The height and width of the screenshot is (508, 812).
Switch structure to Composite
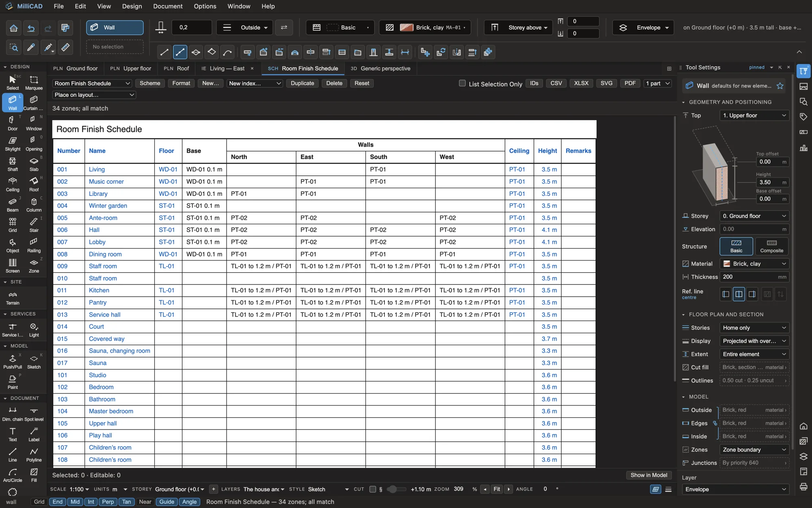771,246
